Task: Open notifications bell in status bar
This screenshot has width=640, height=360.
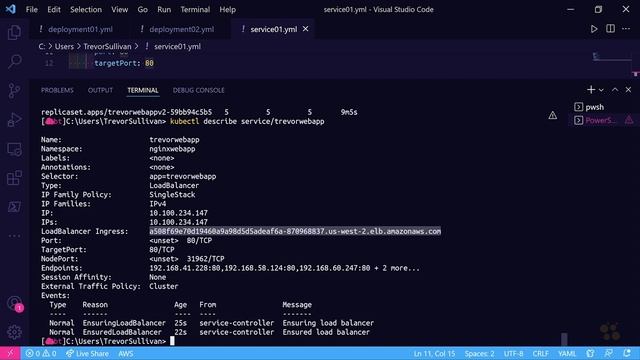Action: coord(627,353)
